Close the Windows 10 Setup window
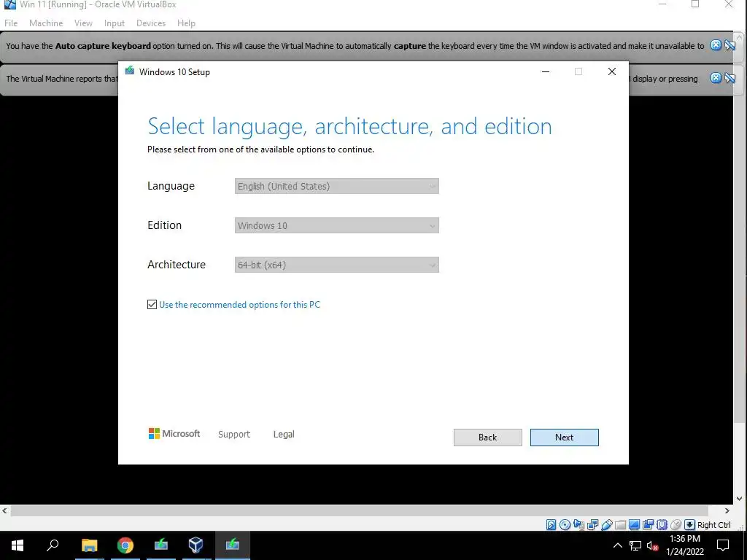This screenshot has height=560, width=747. [612, 71]
